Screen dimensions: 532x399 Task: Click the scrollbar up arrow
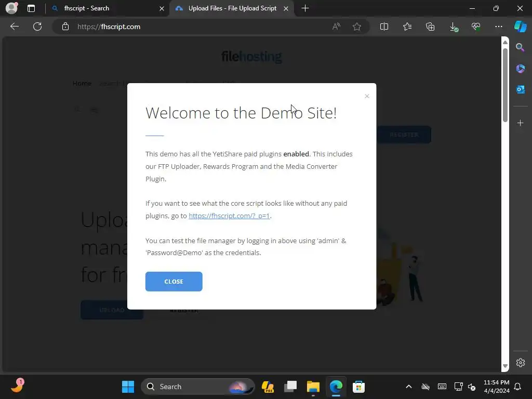[505, 42]
